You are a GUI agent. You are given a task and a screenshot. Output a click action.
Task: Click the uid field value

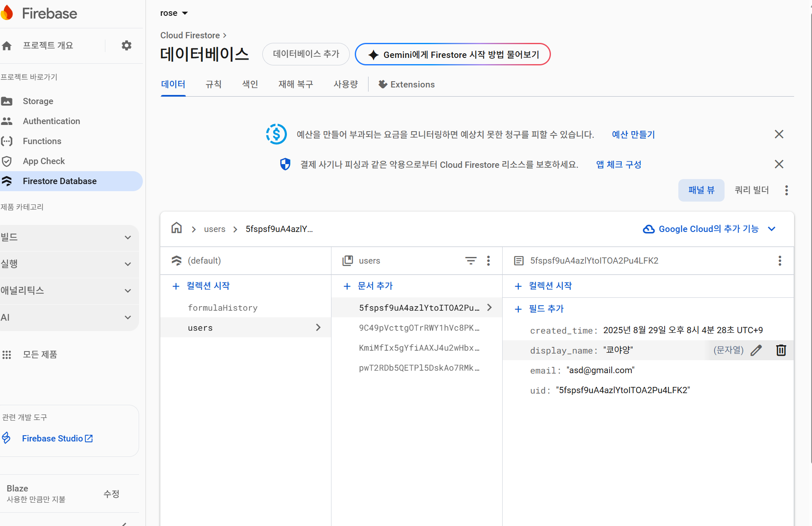point(623,390)
